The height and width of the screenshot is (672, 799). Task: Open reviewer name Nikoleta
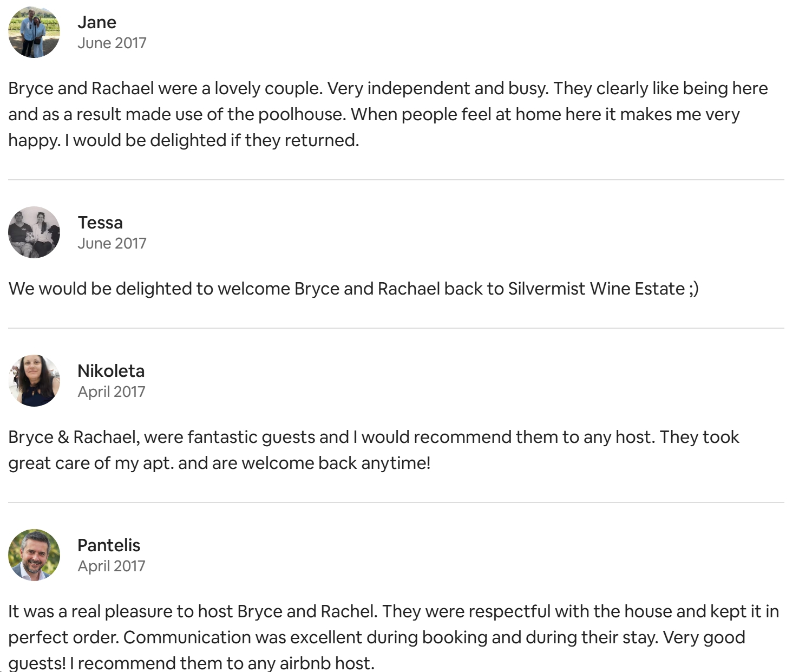111,371
